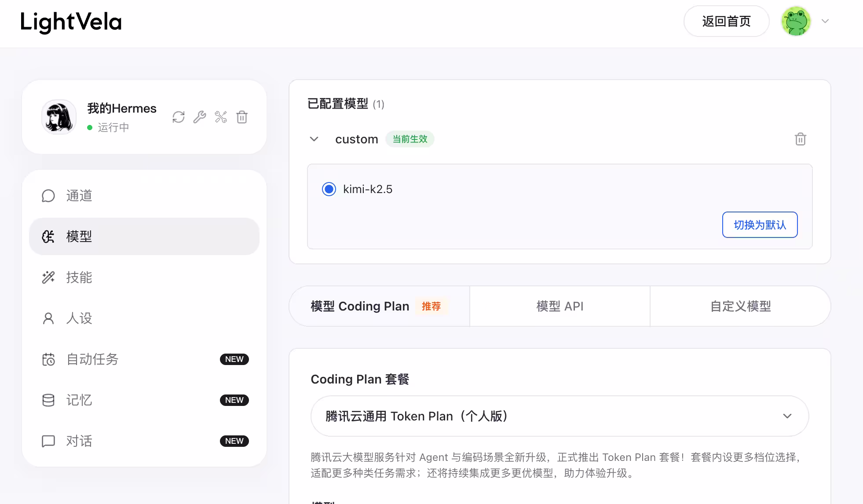
Task: Click the 推荐 badge
Action: (431, 306)
